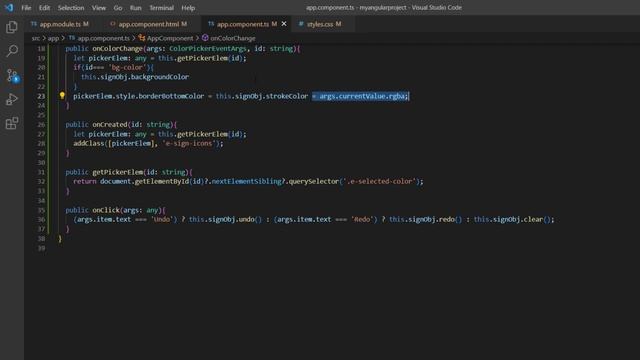This screenshot has width=640, height=360.
Task: Click the selected args.currentValue.rgba text
Action: pos(362,96)
